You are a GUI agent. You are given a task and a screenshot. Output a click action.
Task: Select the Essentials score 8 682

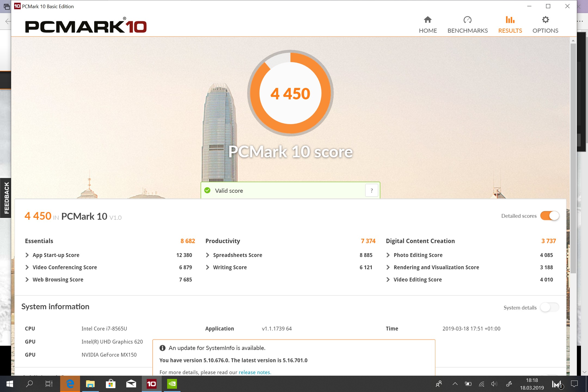tap(188, 241)
